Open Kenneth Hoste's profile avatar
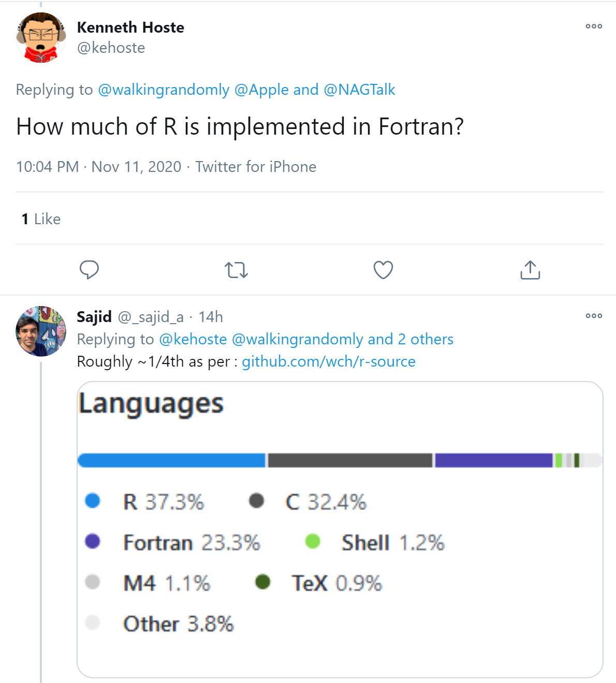The width and height of the screenshot is (616, 683). point(41,38)
